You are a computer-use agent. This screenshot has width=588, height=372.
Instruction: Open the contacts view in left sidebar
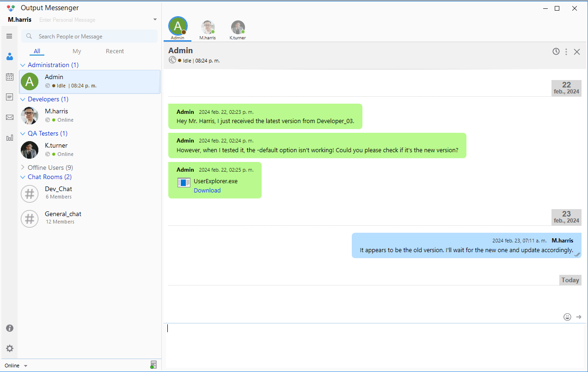pyautogui.click(x=9, y=56)
